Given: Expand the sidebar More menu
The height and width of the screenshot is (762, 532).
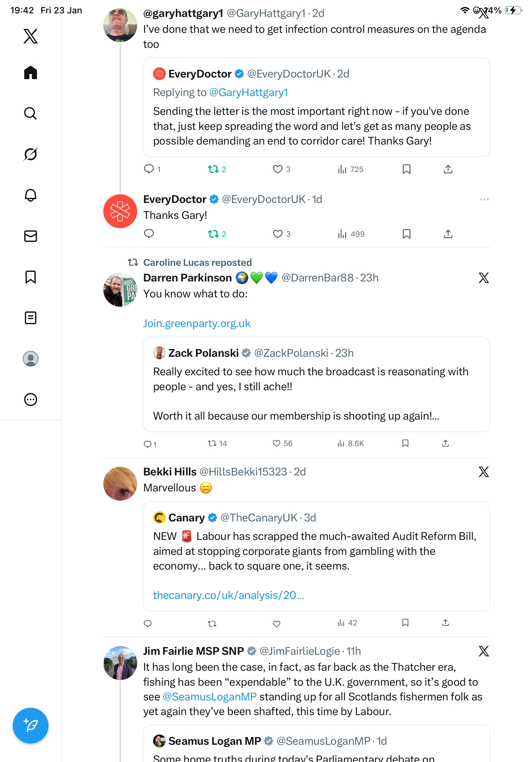Looking at the screenshot, I should tap(31, 400).
